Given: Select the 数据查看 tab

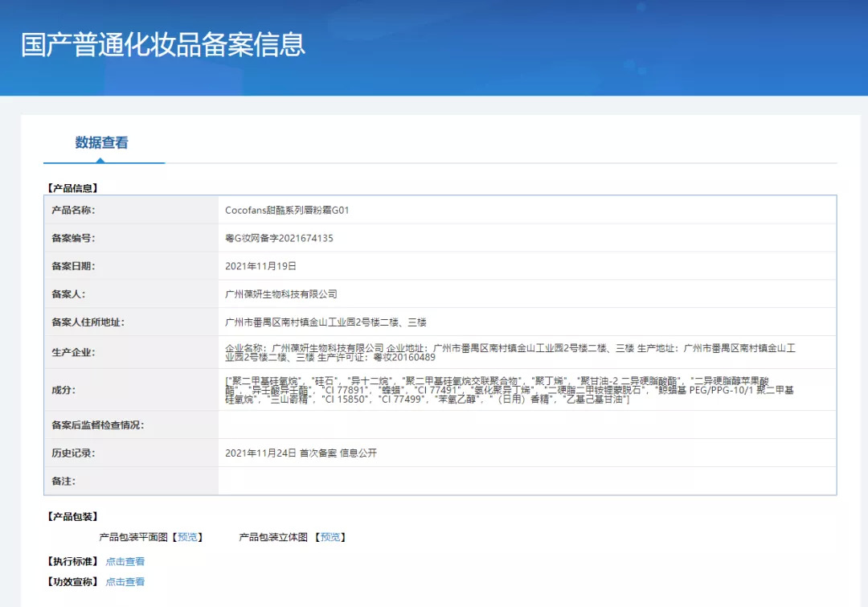Looking at the screenshot, I should (x=102, y=143).
